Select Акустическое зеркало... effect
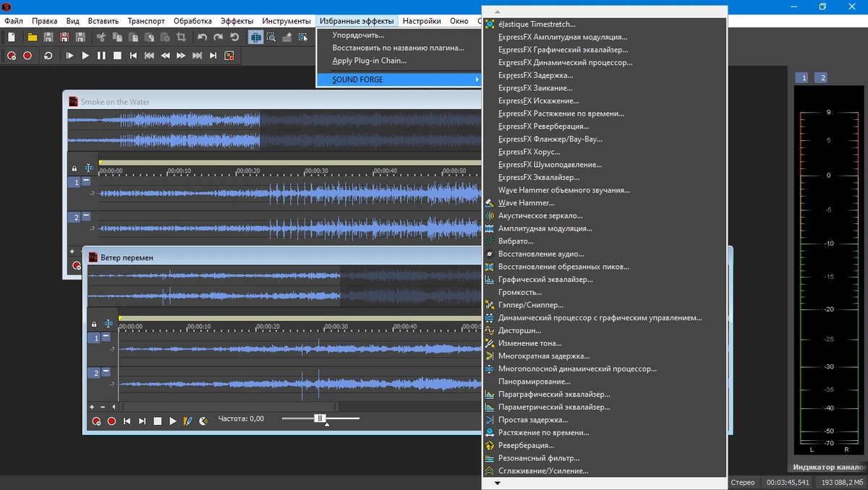 pyautogui.click(x=604, y=215)
